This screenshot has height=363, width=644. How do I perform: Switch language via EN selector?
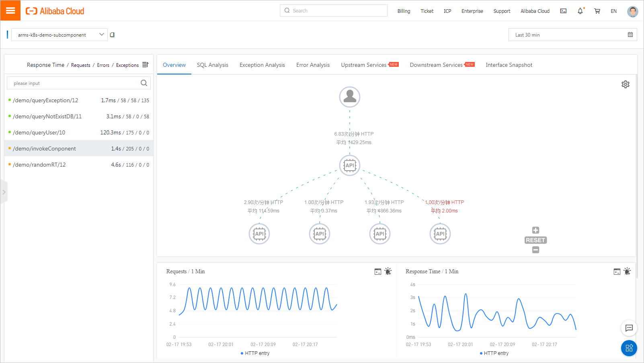point(613,11)
